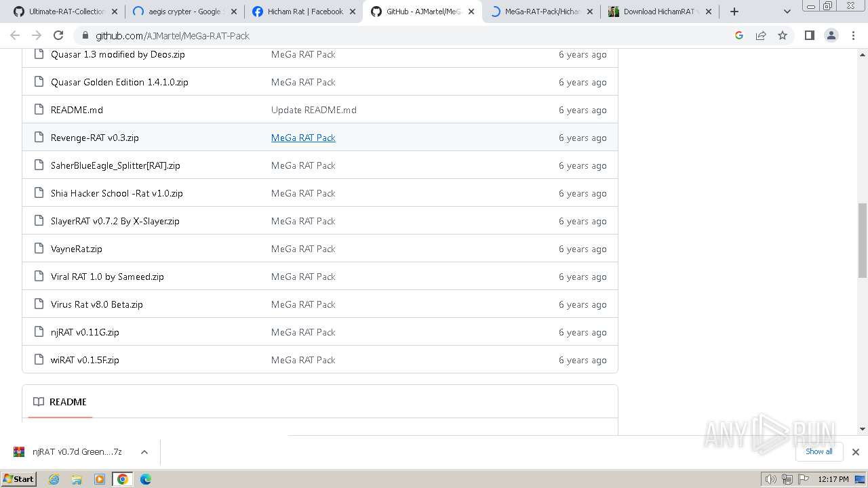Open the Chrome three-dot menu
868x488 pixels.
pos(852,35)
